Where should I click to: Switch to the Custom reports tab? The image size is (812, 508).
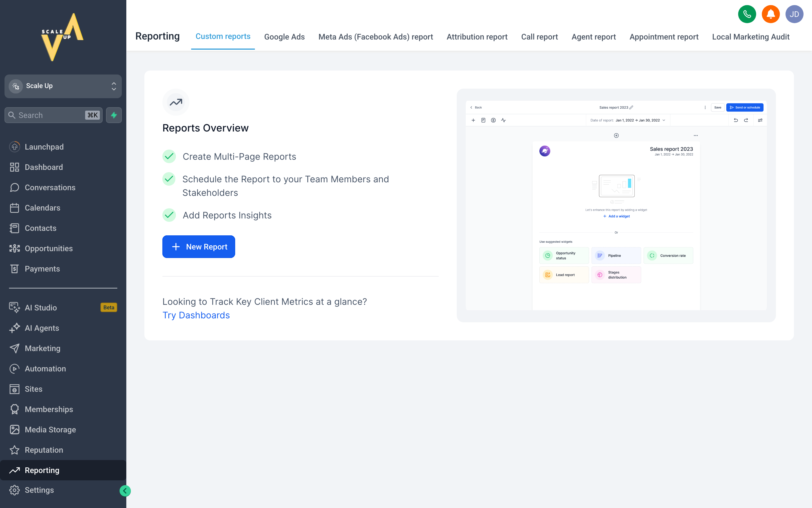click(x=223, y=36)
